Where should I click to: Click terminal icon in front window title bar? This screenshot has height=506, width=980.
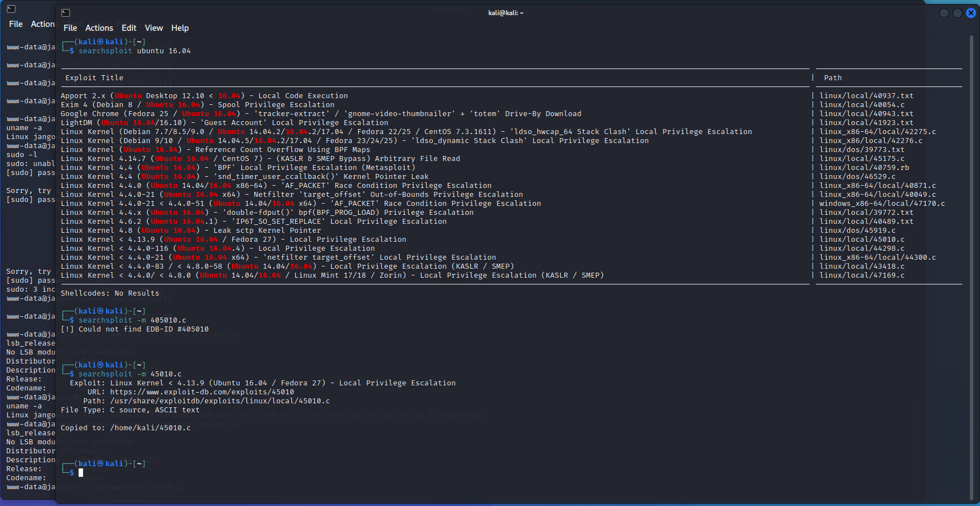pyautogui.click(x=66, y=13)
